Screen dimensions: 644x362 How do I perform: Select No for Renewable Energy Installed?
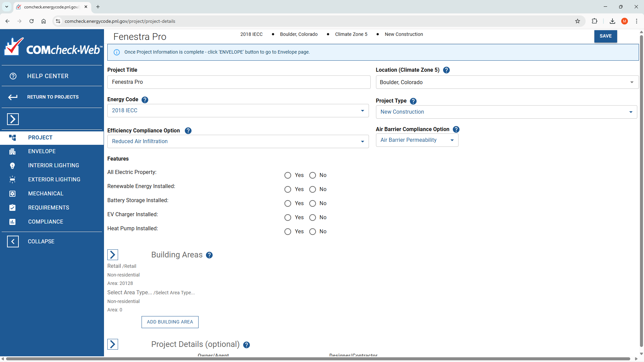[x=313, y=189]
